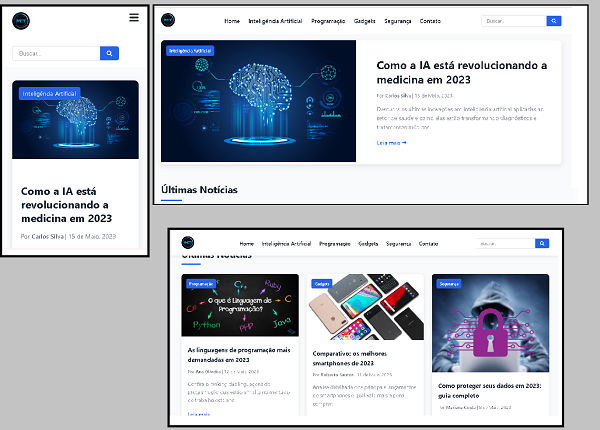600x430 pixels.
Task: Click 'Leia mais' link in the featured article
Action: [391, 143]
